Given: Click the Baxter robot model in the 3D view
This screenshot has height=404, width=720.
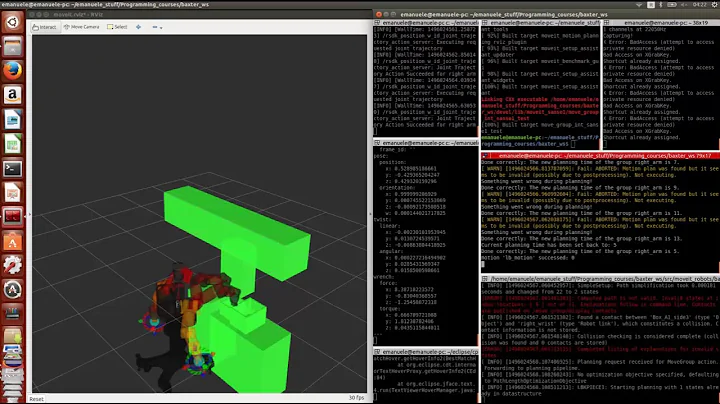Looking at the screenshot, I should coord(184,317).
